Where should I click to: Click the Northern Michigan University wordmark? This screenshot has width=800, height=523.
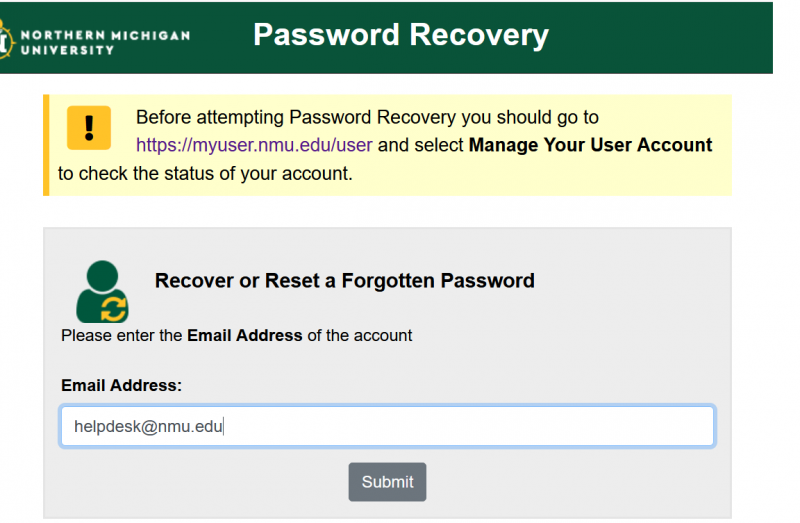(x=104, y=42)
